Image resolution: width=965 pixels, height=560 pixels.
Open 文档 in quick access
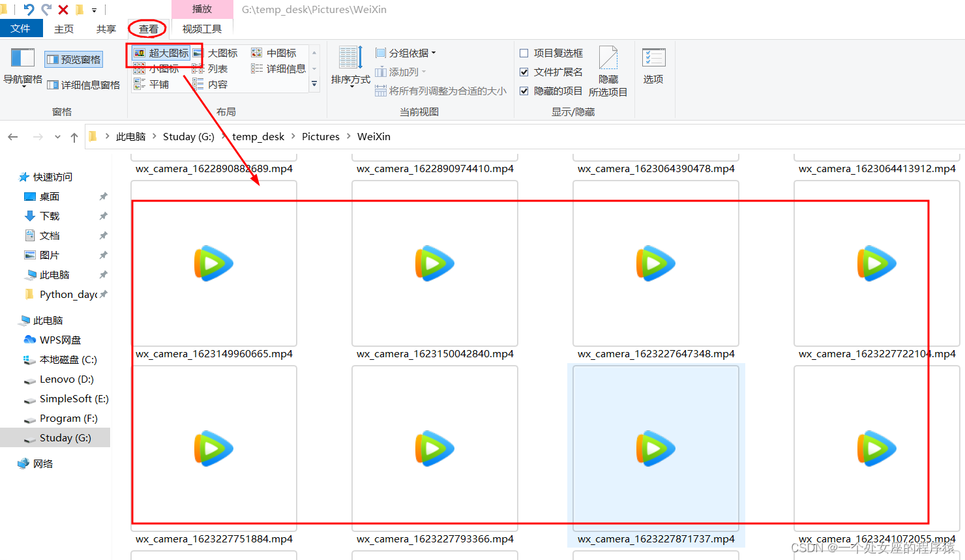click(42, 235)
